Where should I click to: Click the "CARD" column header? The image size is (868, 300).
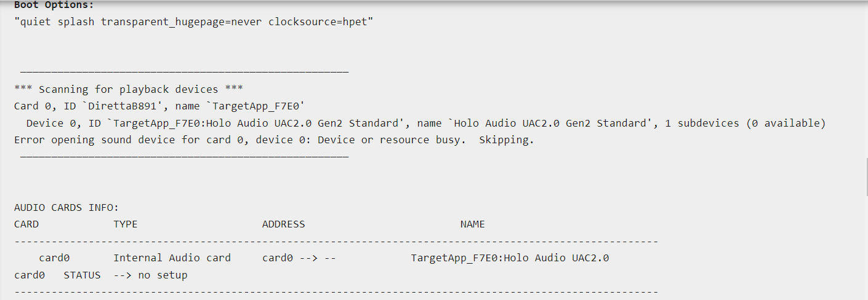(x=26, y=224)
